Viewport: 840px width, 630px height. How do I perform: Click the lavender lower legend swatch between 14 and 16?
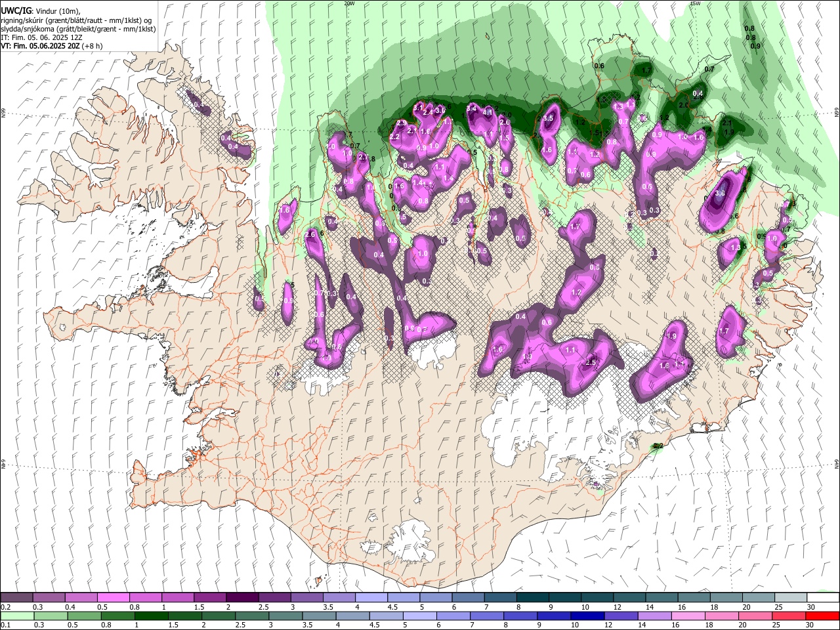point(654,616)
